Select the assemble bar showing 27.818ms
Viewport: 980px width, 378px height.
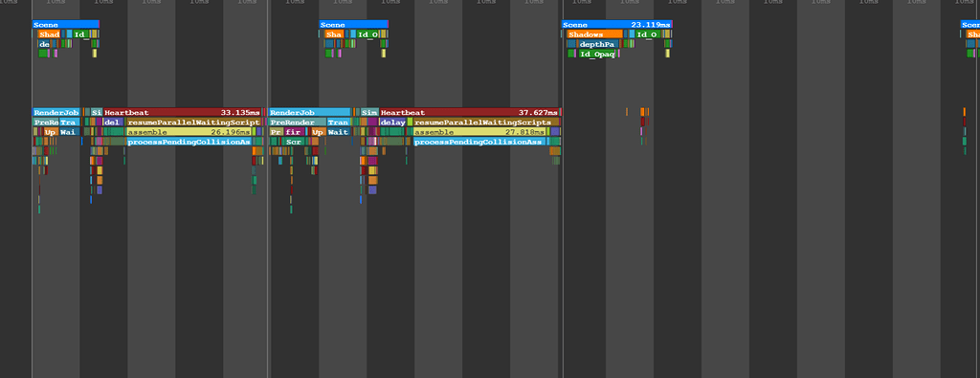point(480,132)
